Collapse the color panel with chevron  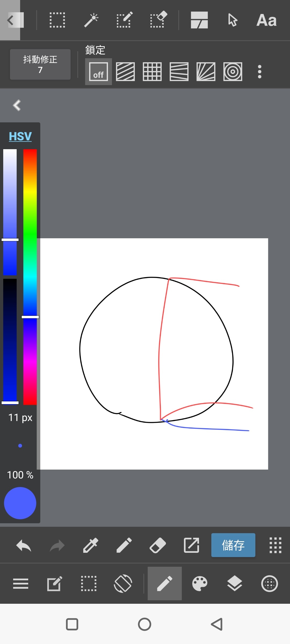pos(17,105)
